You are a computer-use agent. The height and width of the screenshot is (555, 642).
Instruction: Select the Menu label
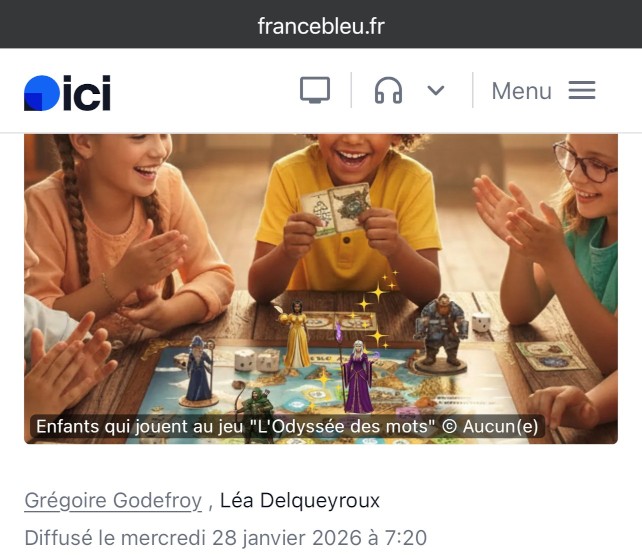tap(521, 91)
